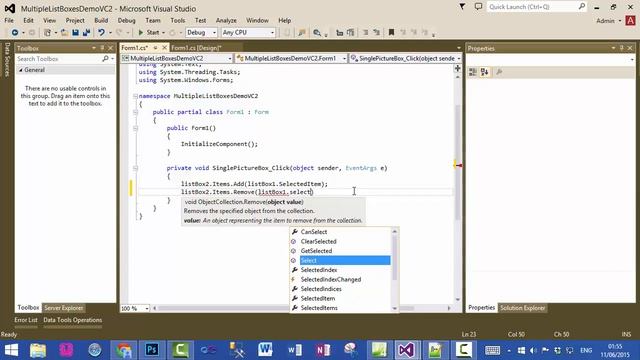Image resolution: width=640 pixels, height=360 pixels.
Task: Collapse the SinglePictureBox_Click method region
Action: 135,168
